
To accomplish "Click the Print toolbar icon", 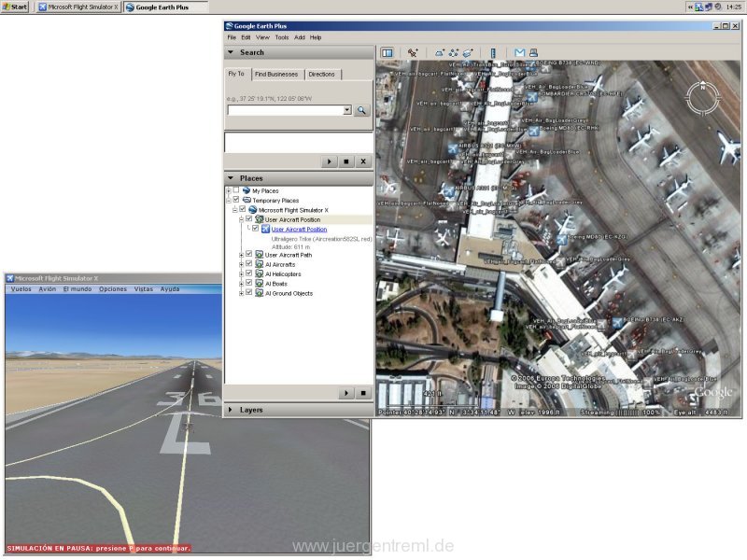I will tap(533, 53).
